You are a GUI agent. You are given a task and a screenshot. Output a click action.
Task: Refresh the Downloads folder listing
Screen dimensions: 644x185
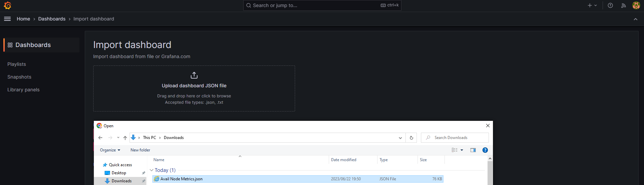pos(411,138)
